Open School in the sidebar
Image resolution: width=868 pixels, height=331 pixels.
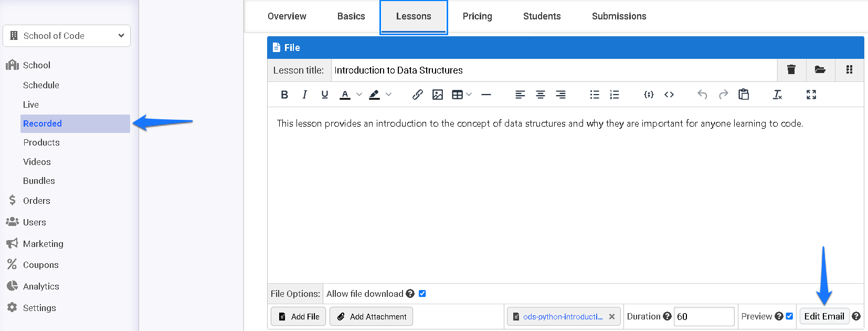pos(37,65)
